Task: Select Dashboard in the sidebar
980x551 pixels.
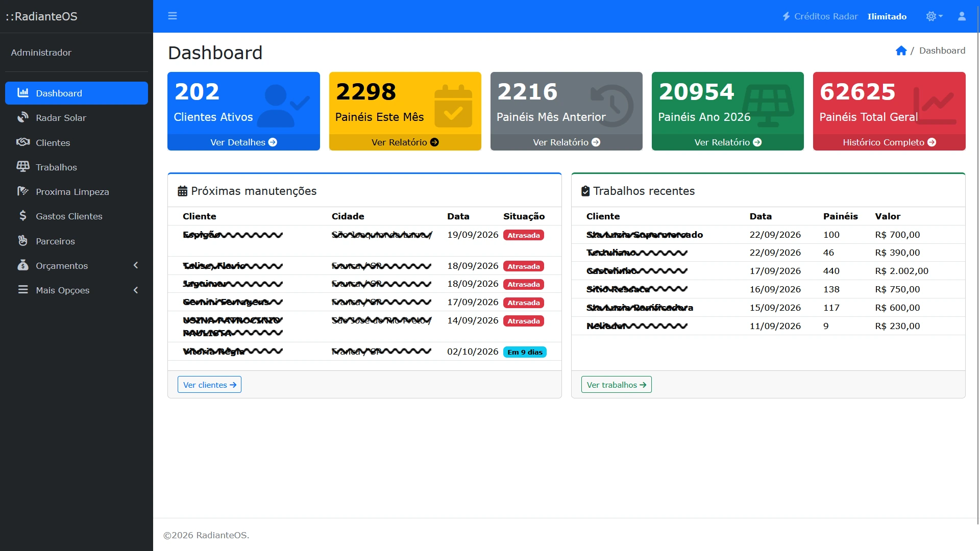Action: [77, 93]
